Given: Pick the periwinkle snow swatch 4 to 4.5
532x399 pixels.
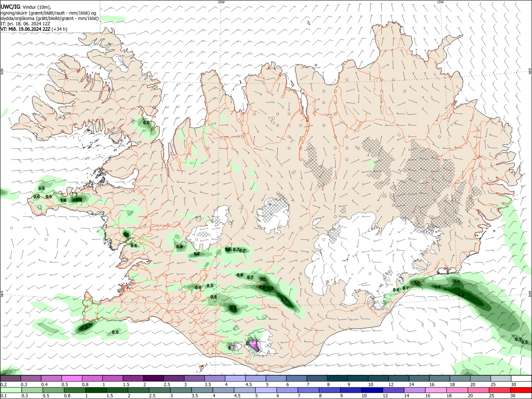Looking at the screenshot, I should tap(235, 379).
